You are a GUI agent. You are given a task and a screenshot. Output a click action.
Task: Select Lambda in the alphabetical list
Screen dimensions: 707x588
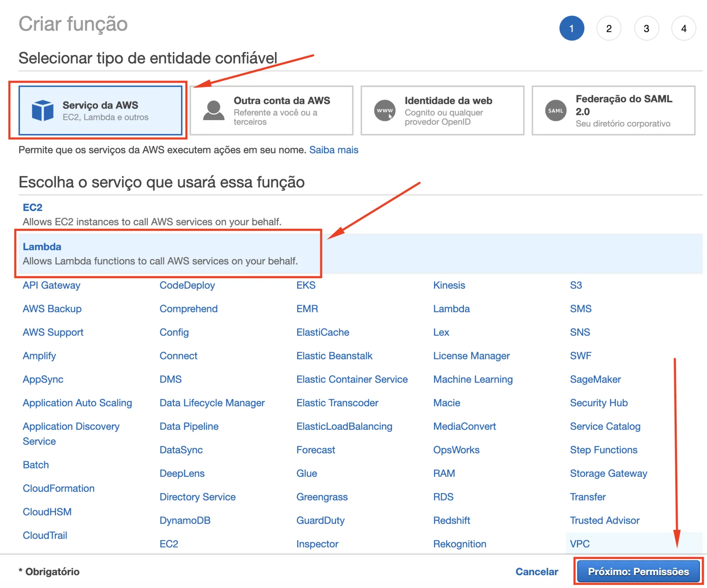click(x=451, y=309)
